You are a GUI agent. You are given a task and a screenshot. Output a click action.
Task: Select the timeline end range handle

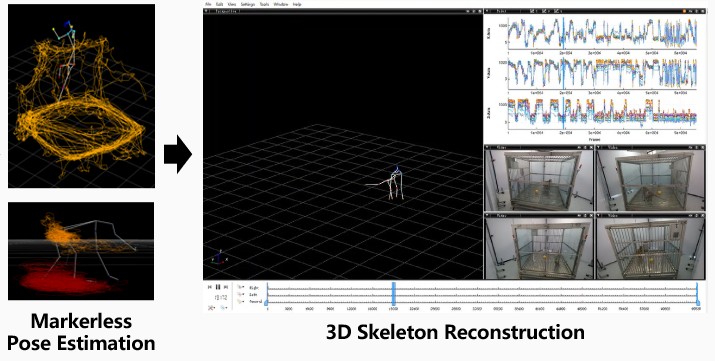pyautogui.click(x=698, y=303)
